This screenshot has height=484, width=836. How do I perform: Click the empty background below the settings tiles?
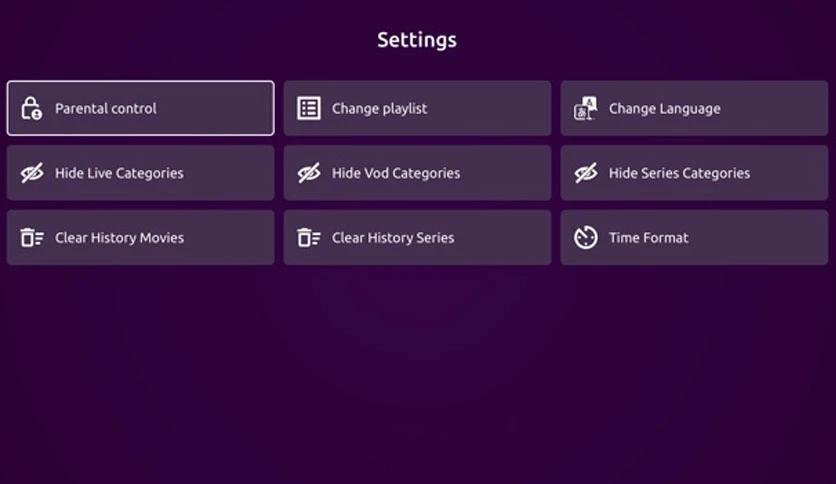point(418,373)
